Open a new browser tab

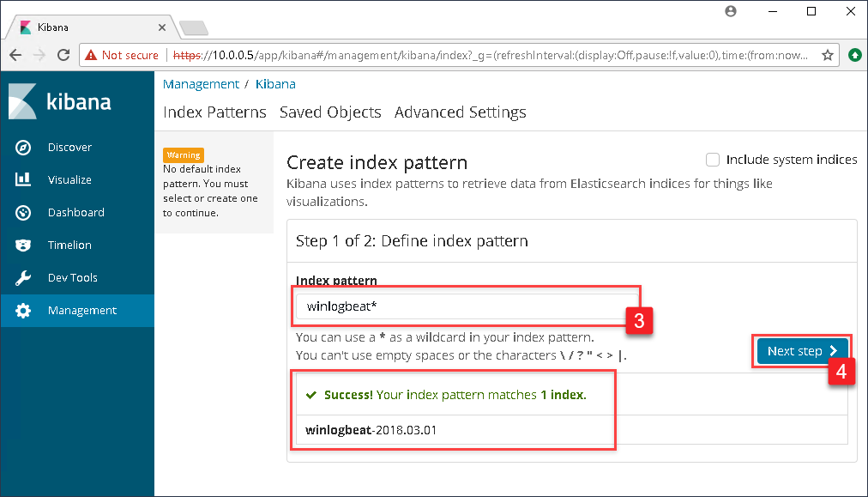pyautogui.click(x=193, y=27)
